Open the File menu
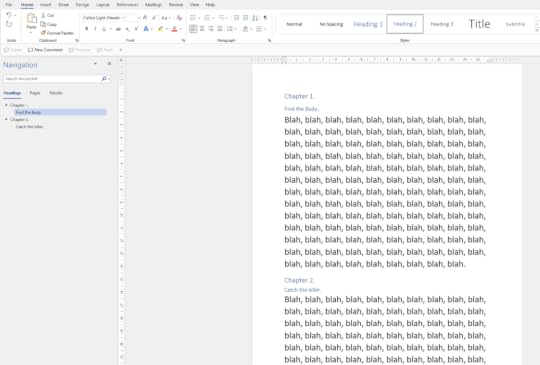 coord(9,5)
